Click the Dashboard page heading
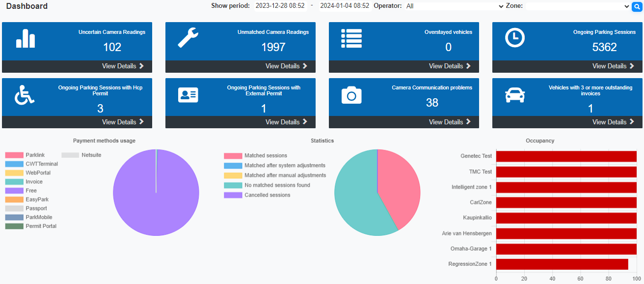The width and height of the screenshot is (644, 284). pyautogui.click(x=27, y=6)
